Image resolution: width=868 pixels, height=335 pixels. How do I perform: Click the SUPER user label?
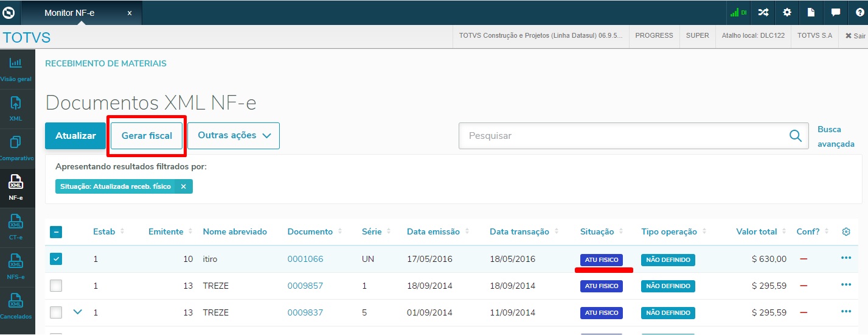(x=697, y=35)
